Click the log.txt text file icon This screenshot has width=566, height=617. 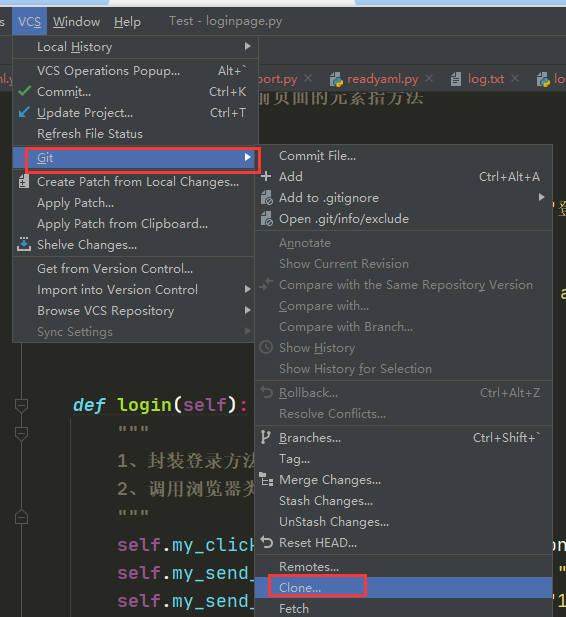[x=456, y=79]
